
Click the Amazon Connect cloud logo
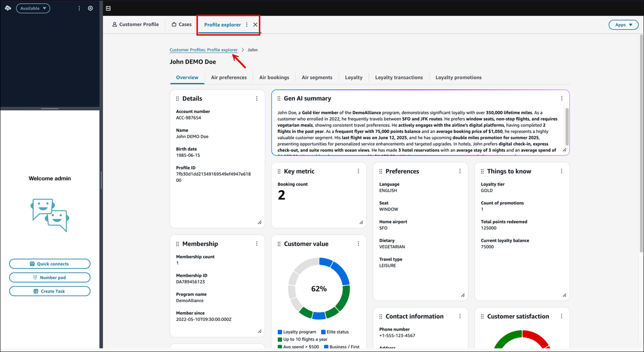[7, 8]
